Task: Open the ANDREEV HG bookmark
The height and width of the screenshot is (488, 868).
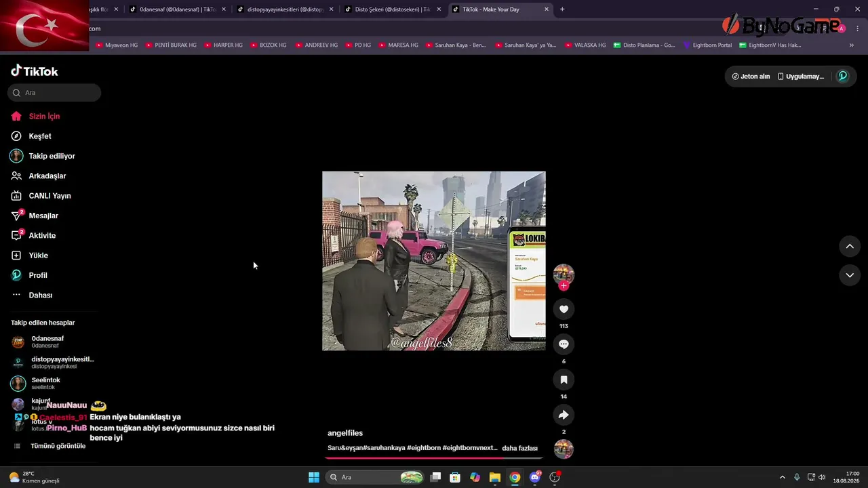Action: click(315, 45)
